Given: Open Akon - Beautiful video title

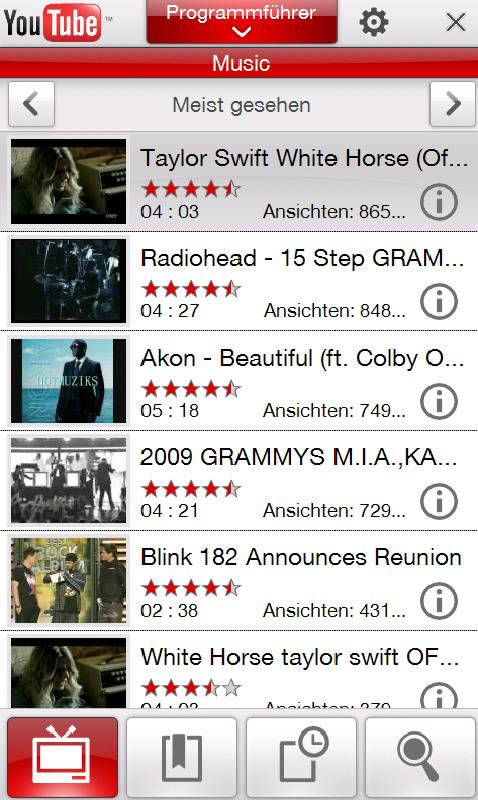Looking at the screenshot, I should 302,359.
